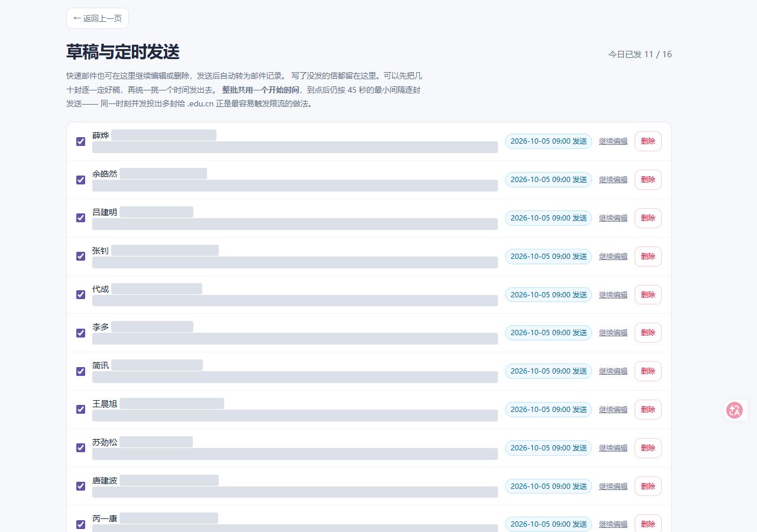Open 继续编辑 for 王晨旭
This screenshot has height=532, width=757.
(613, 410)
